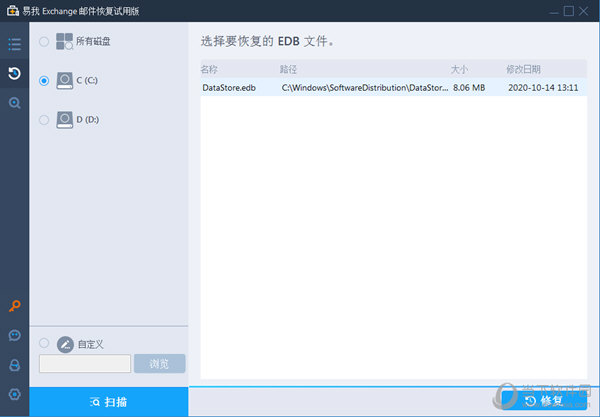600x417 pixels.
Task: Click the C drive disk icon
Action: coord(64,81)
